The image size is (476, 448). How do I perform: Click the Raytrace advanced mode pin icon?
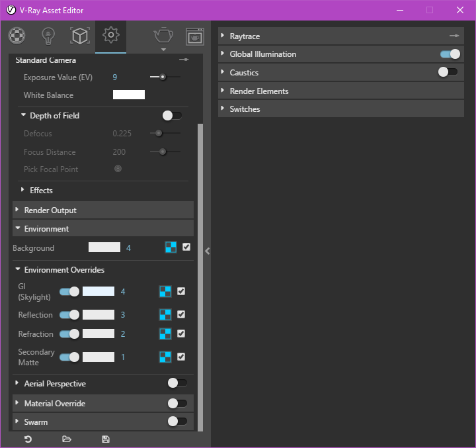click(454, 36)
